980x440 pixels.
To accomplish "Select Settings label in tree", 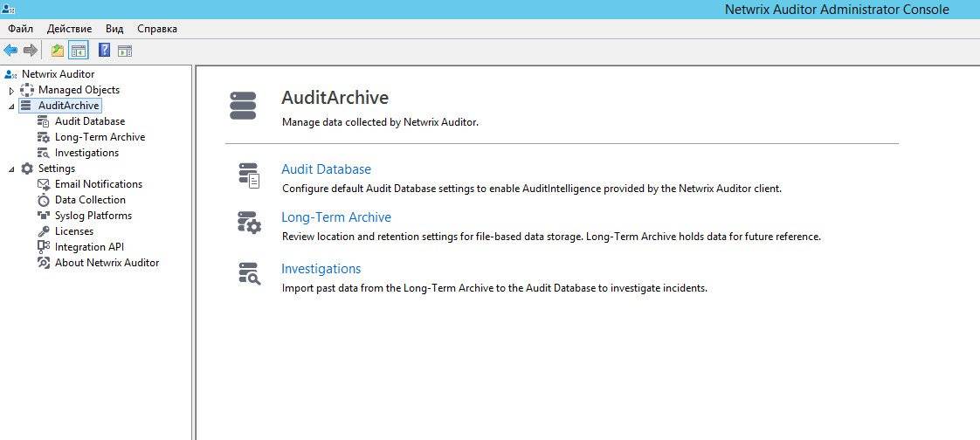I will tap(57, 168).
